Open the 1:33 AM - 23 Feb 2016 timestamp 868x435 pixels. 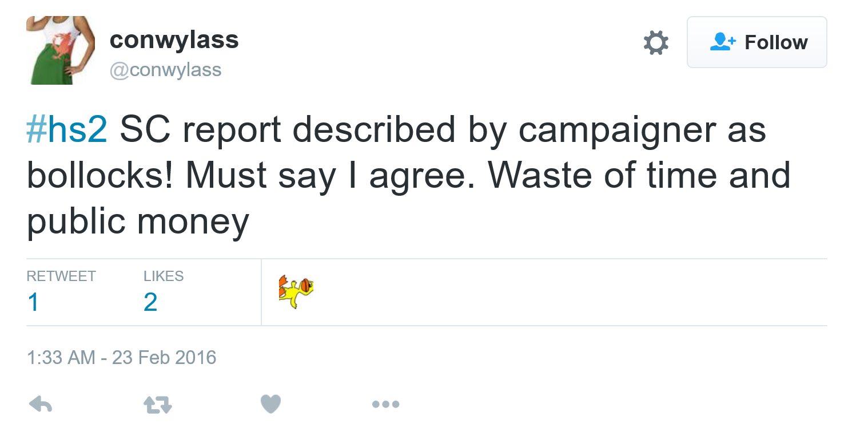(x=122, y=358)
